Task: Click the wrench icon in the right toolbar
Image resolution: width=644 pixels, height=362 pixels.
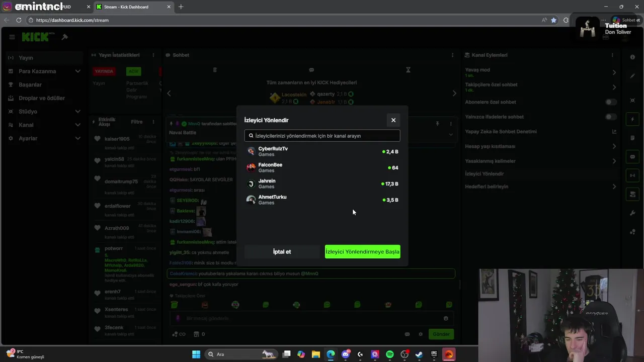Action: click(632, 213)
